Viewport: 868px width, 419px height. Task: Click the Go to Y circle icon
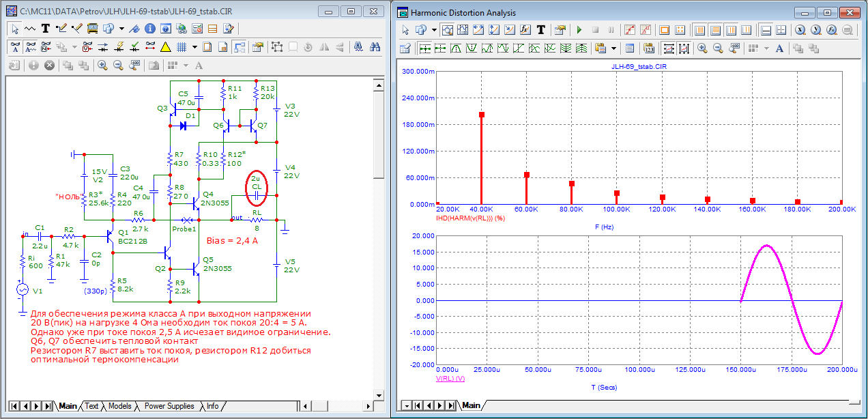815,30
